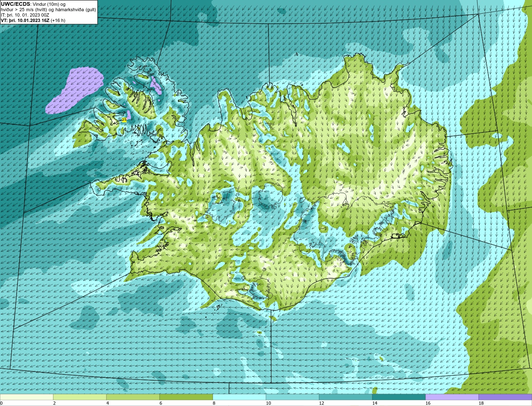Click the legend scale label '6'

click(x=161, y=403)
